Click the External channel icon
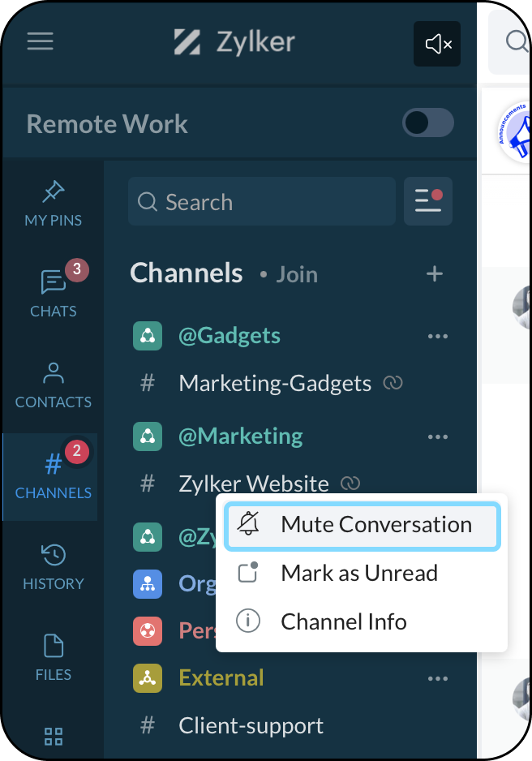The image size is (532, 761). click(148, 678)
